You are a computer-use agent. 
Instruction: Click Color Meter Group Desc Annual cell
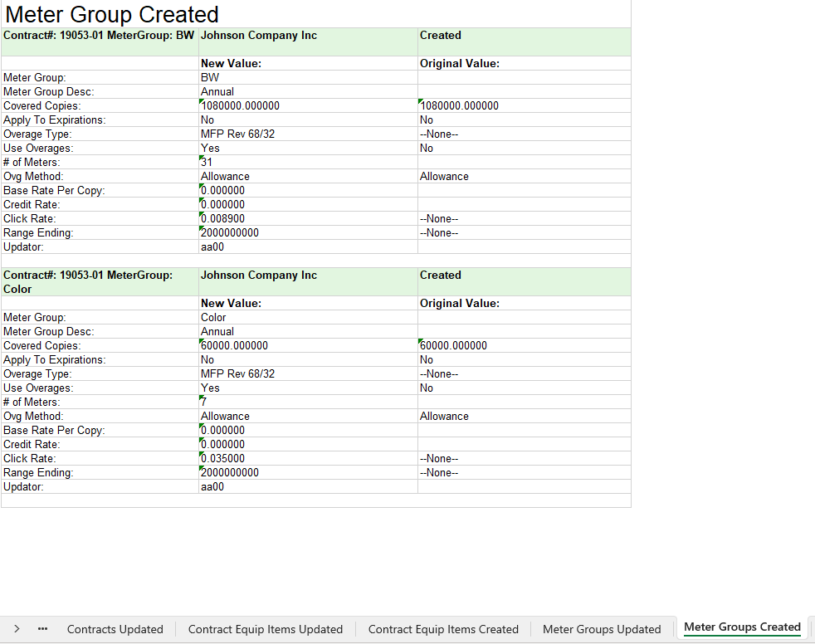click(308, 332)
